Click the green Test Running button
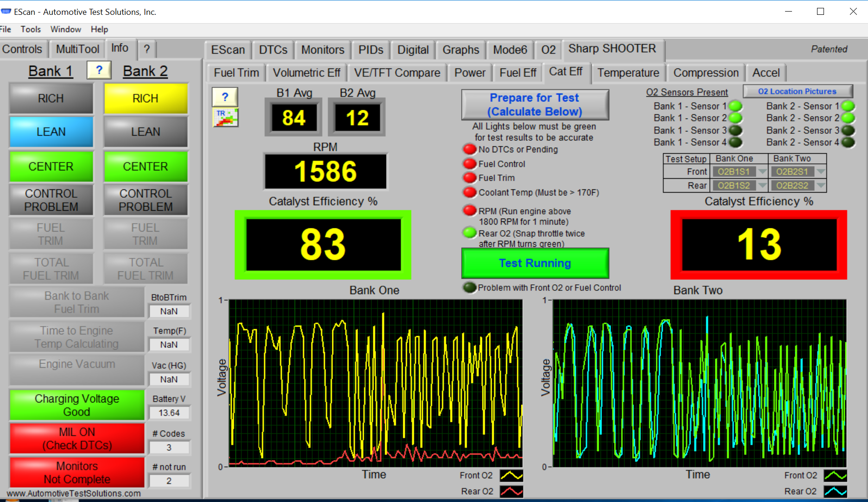Screen dimensions: 868x502 point(535,263)
